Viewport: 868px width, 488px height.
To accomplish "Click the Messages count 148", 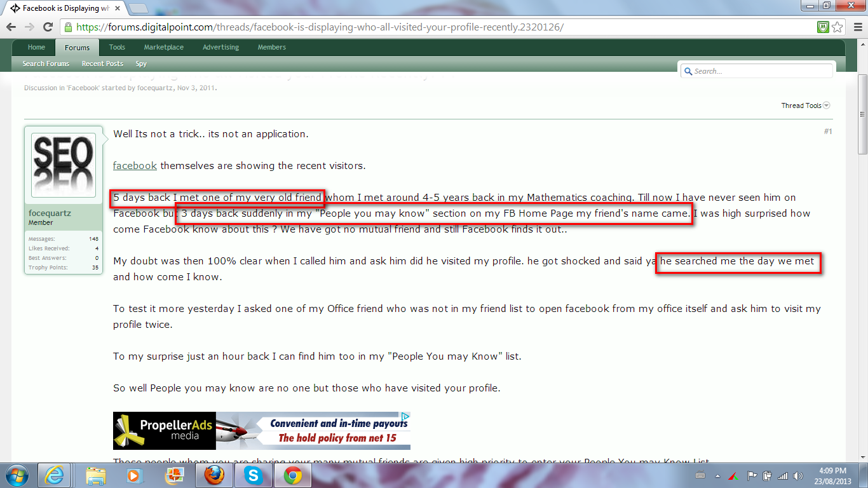I will (x=93, y=239).
